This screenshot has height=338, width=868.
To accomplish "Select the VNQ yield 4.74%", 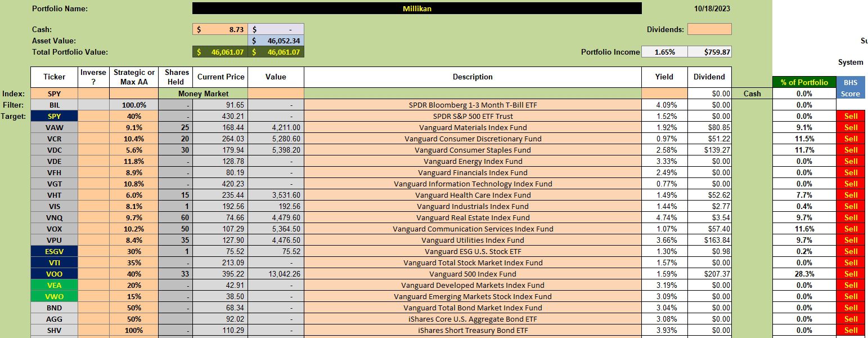I will (664, 217).
